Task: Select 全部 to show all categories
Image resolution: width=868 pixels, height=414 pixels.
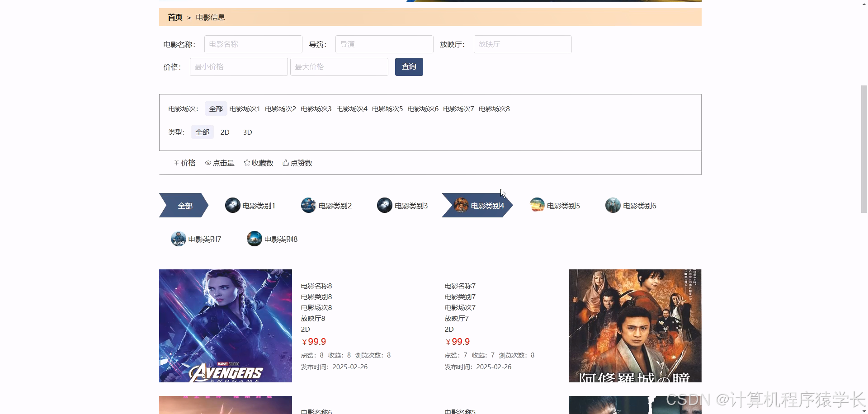Action: tap(184, 205)
